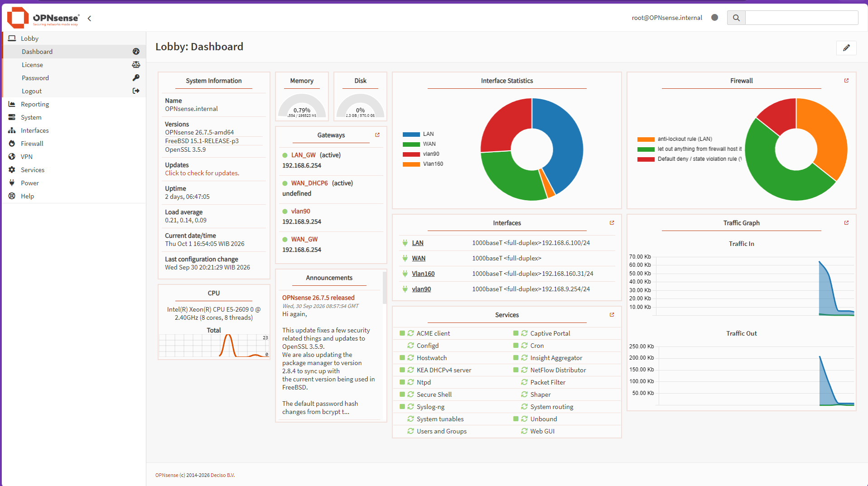This screenshot has height=486, width=868.
Task: Open the LAN_GW gateway link
Action: coord(303,155)
